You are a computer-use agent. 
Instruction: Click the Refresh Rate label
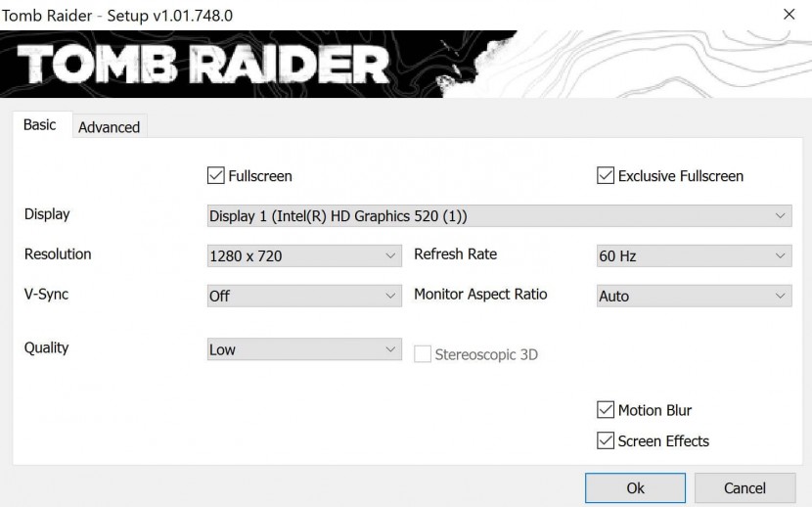456,253
